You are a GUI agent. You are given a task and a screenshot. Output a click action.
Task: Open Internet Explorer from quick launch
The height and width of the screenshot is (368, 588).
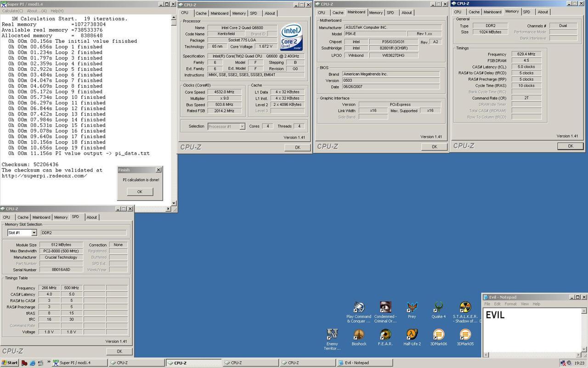tap(33, 363)
